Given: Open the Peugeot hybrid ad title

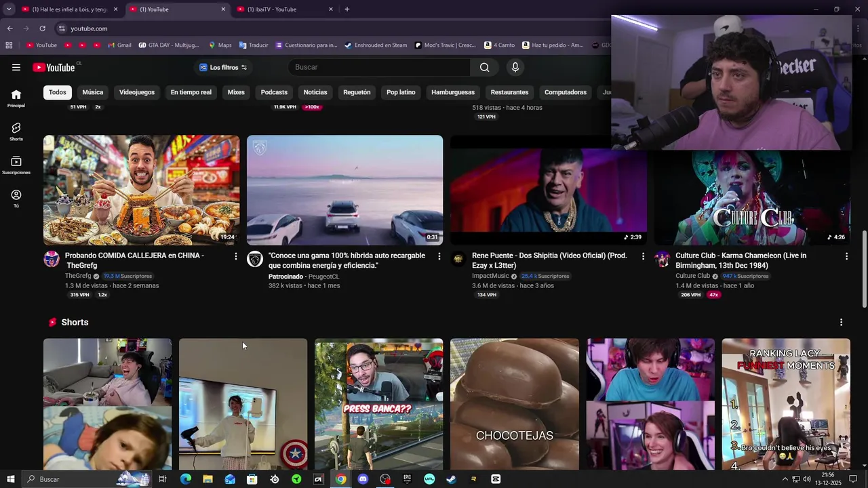Looking at the screenshot, I should (x=347, y=260).
